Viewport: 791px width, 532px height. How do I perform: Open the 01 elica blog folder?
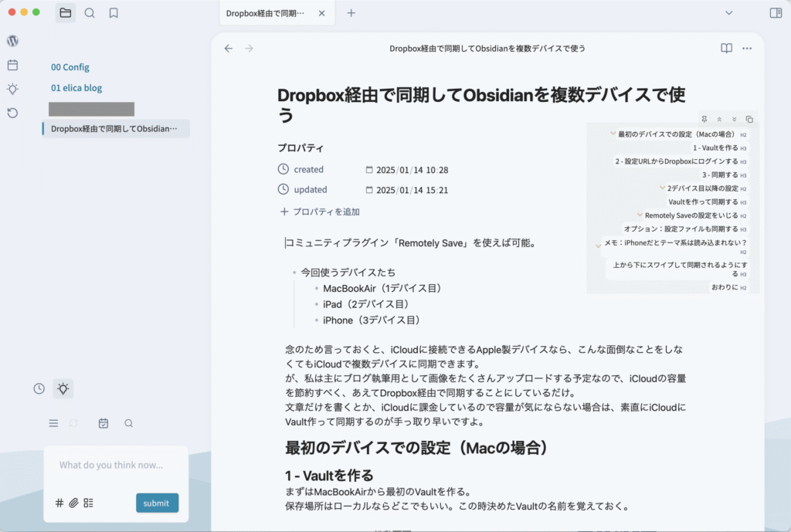[76, 88]
